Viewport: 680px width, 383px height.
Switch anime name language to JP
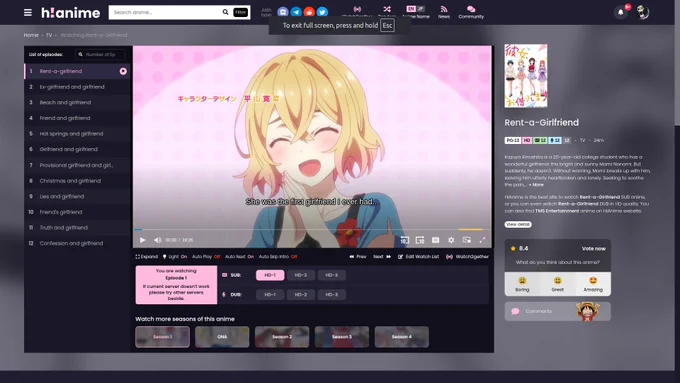420,9
